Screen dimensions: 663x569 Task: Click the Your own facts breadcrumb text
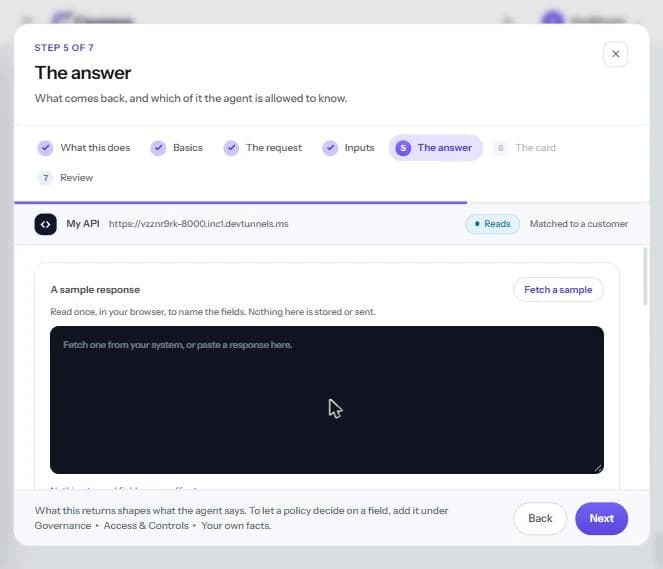pyautogui.click(x=236, y=526)
